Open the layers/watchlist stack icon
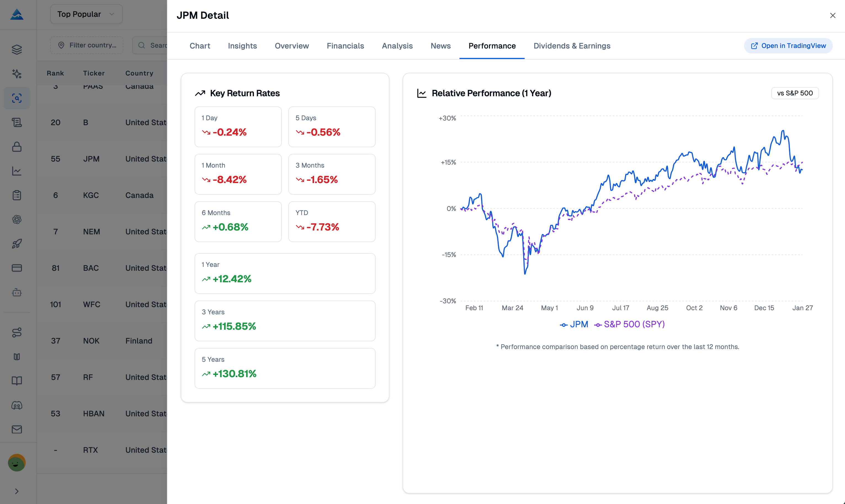 pyautogui.click(x=17, y=49)
